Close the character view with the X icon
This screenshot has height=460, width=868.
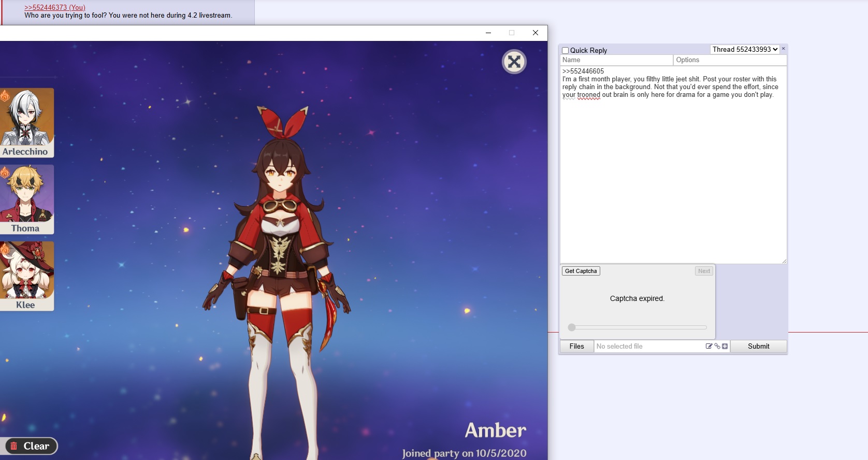pos(514,62)
